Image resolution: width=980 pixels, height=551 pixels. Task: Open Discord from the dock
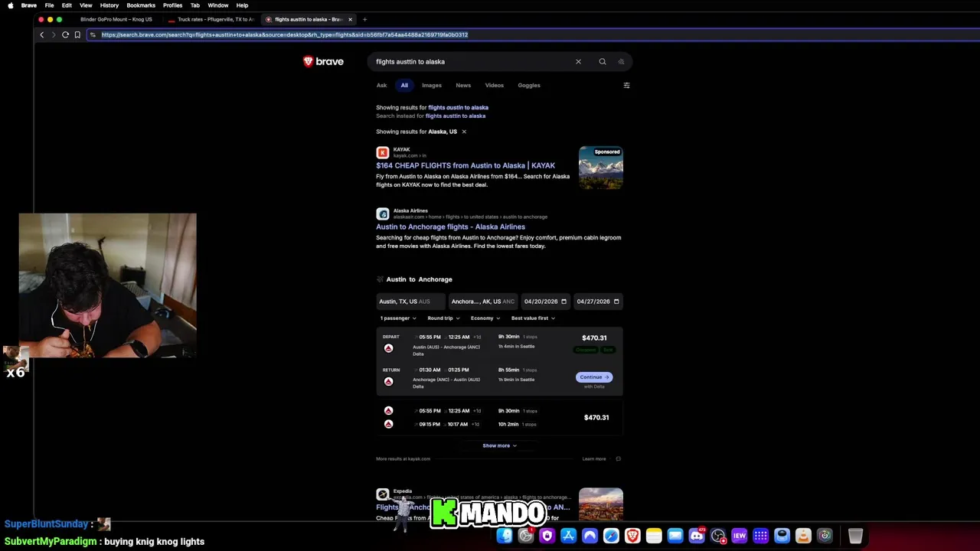[x=697, y=536]
